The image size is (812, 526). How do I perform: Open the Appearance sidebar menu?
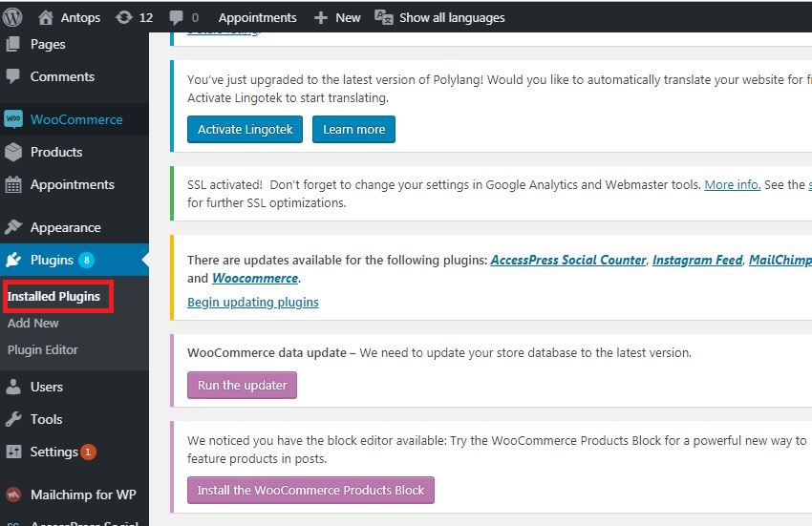tap(66, 228)
